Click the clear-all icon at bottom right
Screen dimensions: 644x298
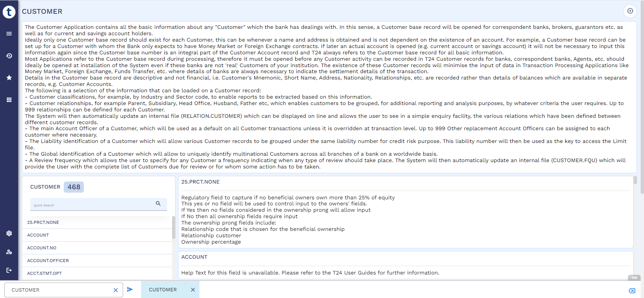pos(632,290)
